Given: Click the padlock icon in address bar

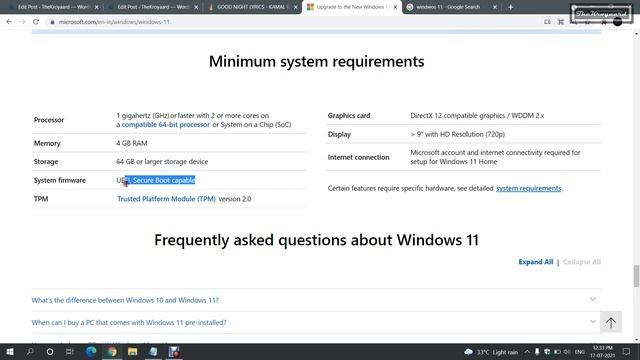Looking at the screenshot, I should coord(52,22).
